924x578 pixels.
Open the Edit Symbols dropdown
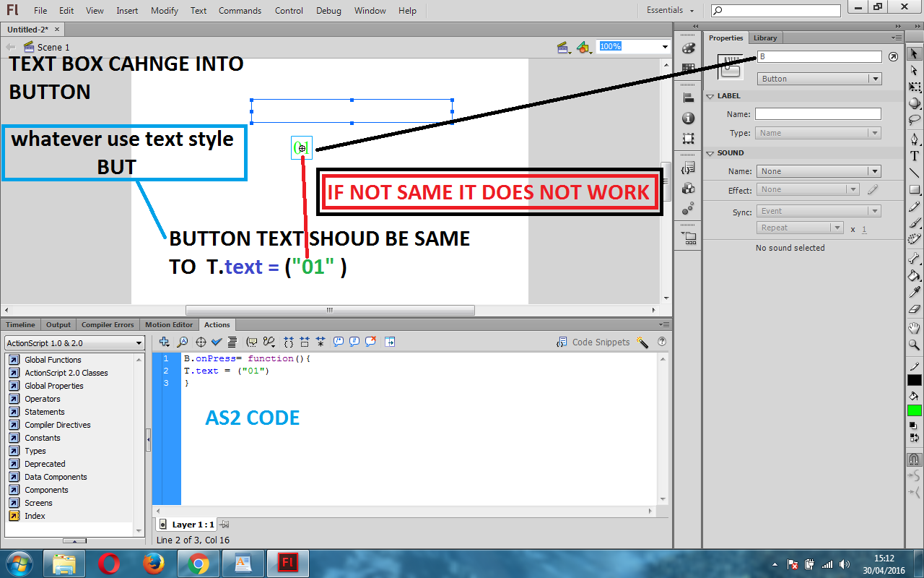[x=585, y=48]
